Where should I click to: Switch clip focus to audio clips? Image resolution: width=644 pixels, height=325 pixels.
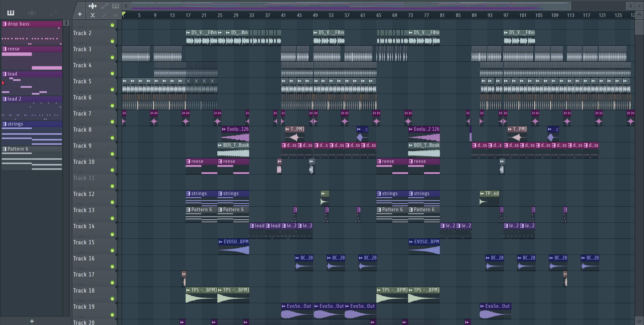pos(93,6)
